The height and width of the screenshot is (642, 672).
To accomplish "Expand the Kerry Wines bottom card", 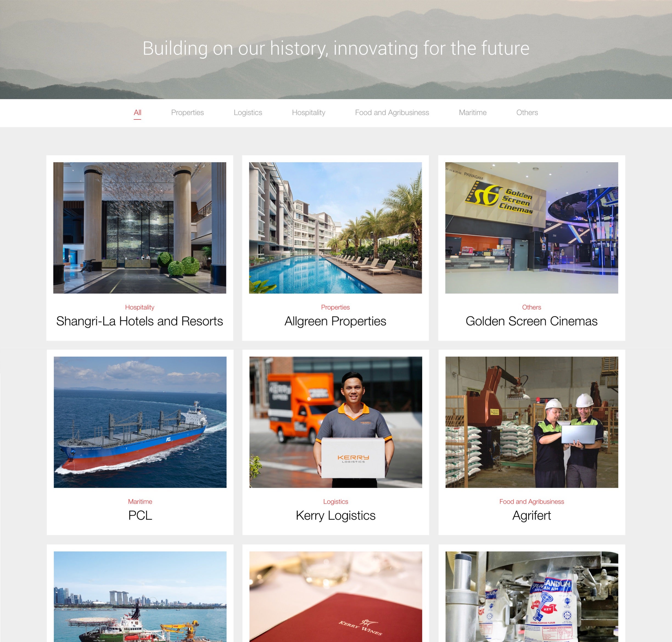I will tap(335, 594).
